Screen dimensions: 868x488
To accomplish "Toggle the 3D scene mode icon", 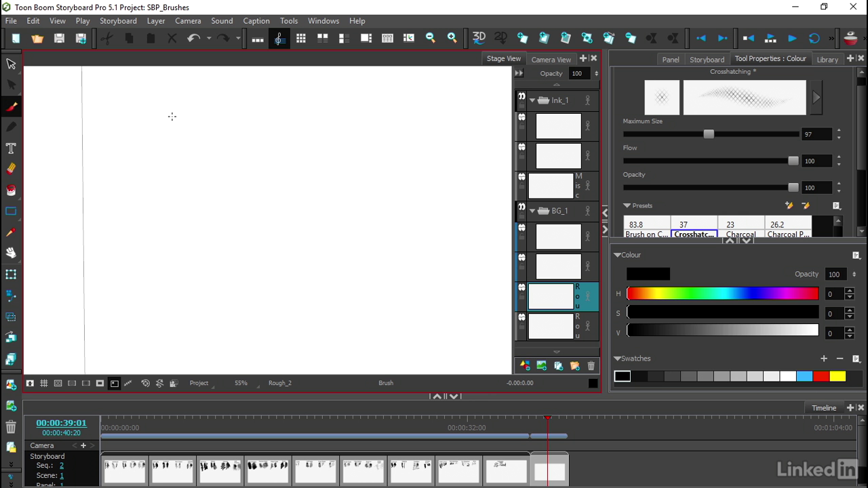I will [x=479, y=38].
